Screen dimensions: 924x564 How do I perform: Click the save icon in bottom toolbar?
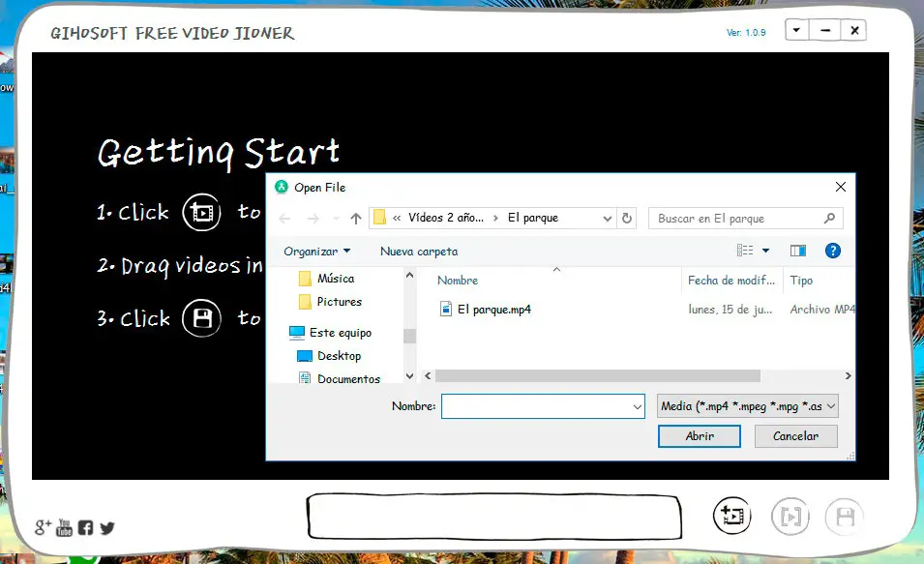tap(845, 517)
